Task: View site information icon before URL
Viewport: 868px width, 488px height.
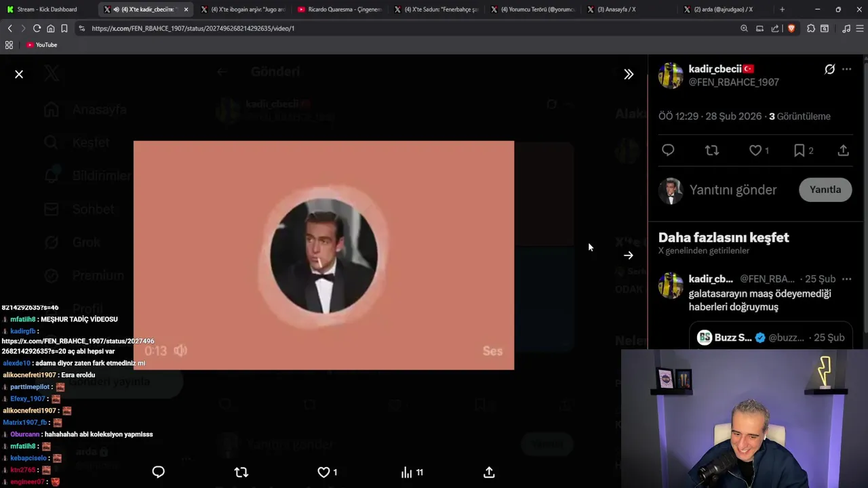Action: pyautogui.click(x=81, y=28)
